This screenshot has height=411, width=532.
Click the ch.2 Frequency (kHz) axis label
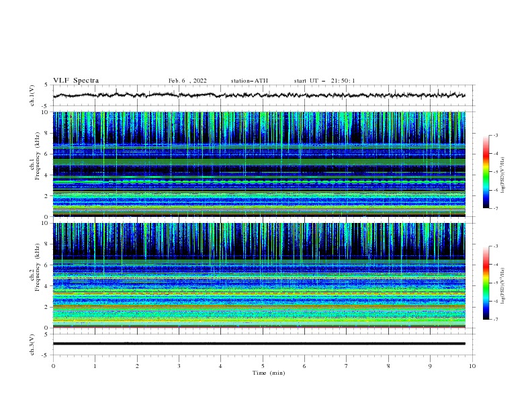[35, 267]
